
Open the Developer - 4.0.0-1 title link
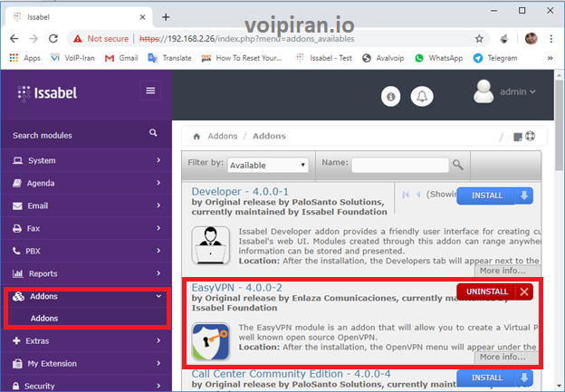point(240,191)
